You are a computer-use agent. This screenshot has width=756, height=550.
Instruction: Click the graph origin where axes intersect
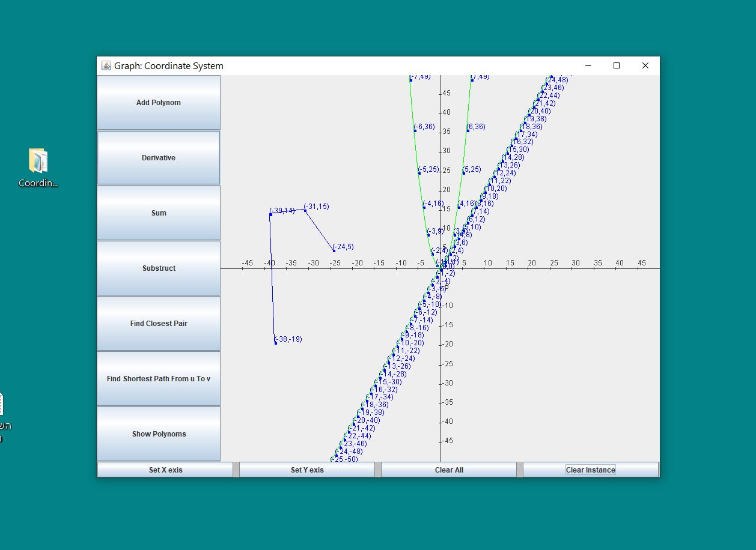[439, 268]
